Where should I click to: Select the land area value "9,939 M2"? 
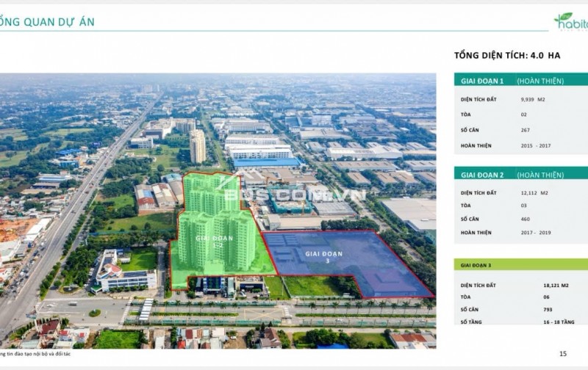point(532,99)
